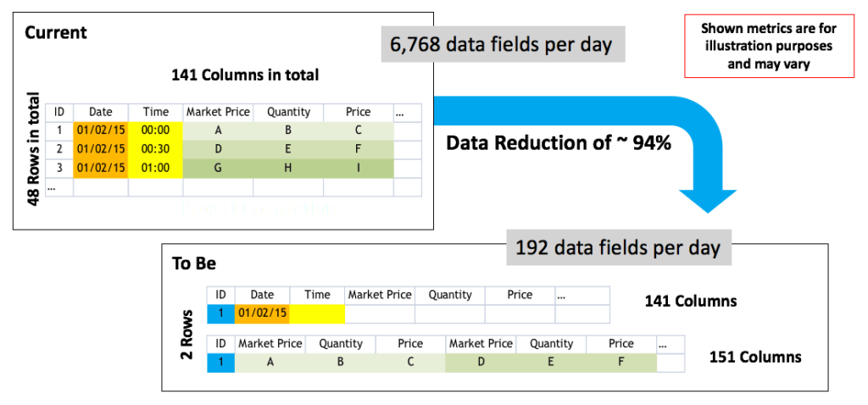Click the orange date cell in To Be table

point(262,313)
